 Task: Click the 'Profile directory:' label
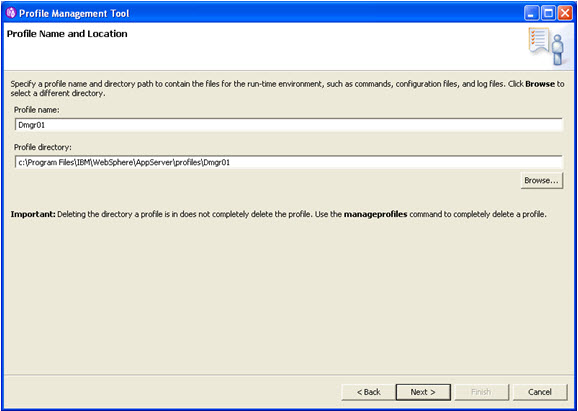pos(43,147)
